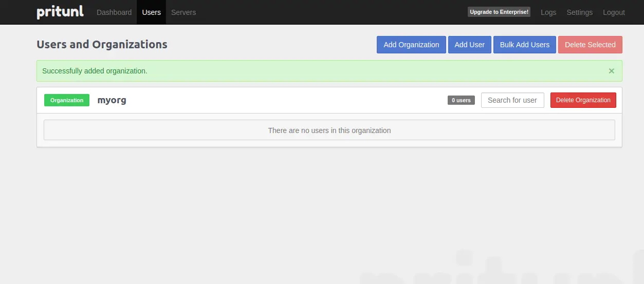Click the Add Organization button
The width and height of the screenshot is (644, 284).
411,45
